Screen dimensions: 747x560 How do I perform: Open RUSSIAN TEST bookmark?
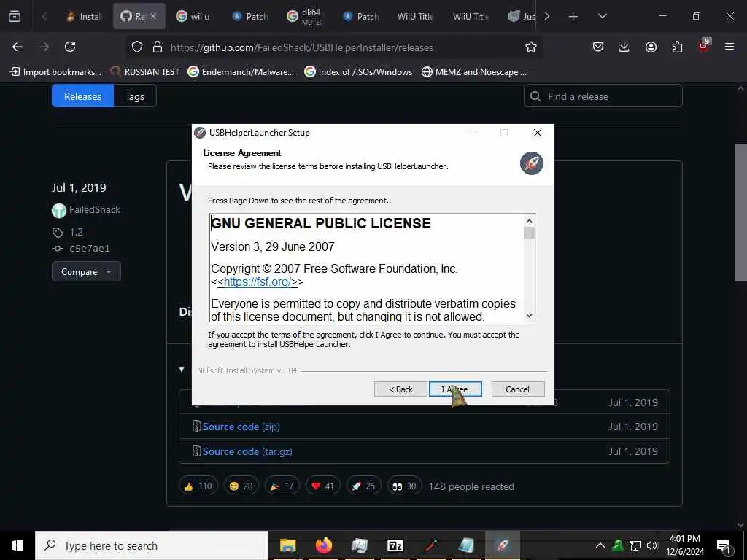click(144, 72)
